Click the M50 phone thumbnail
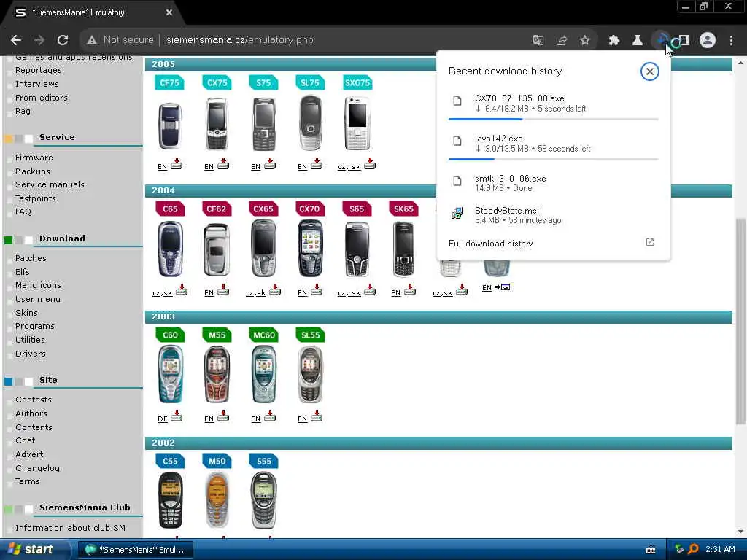The image size is (747, 560). pyautogui.click(x=217, y=500)
